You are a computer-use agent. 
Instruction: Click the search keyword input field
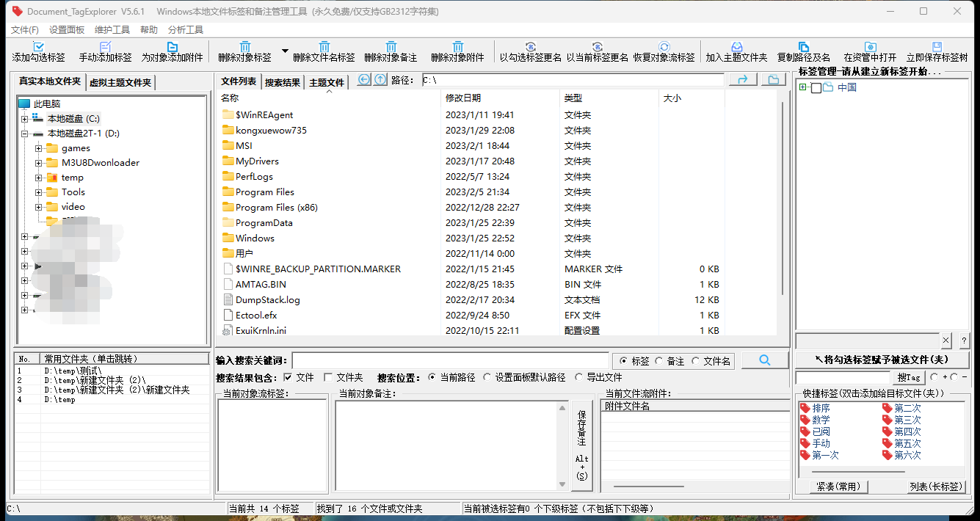(x=450, y=361)
